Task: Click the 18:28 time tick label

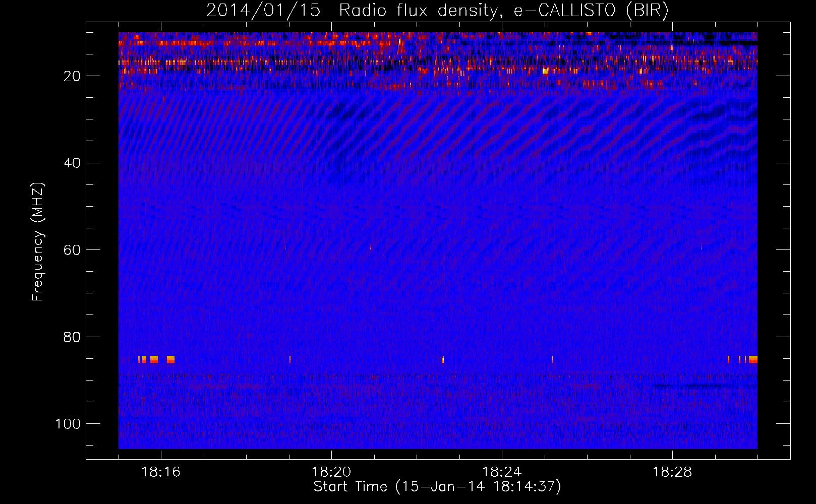Action: pos(672,472)
